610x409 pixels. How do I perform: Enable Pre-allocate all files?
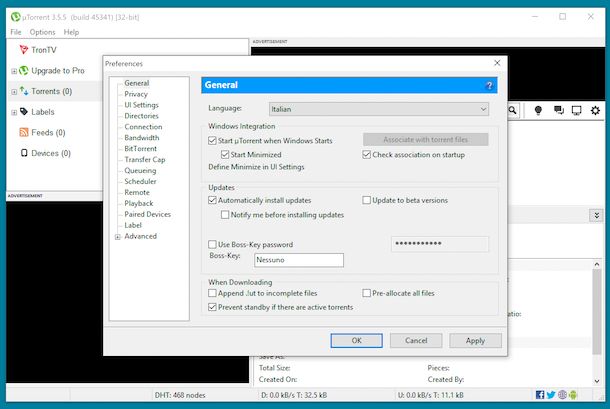366,293
